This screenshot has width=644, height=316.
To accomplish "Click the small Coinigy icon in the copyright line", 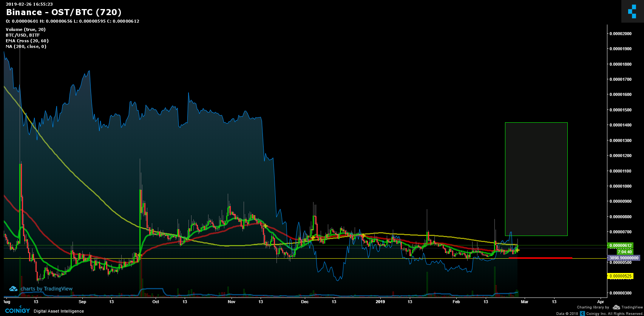I will 582,313.
